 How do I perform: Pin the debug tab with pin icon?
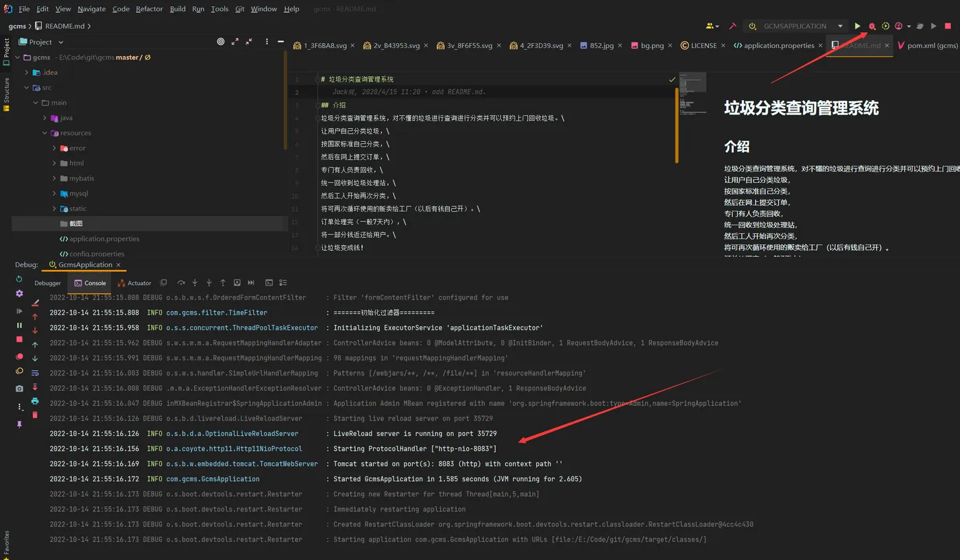(x=19, y=424)
